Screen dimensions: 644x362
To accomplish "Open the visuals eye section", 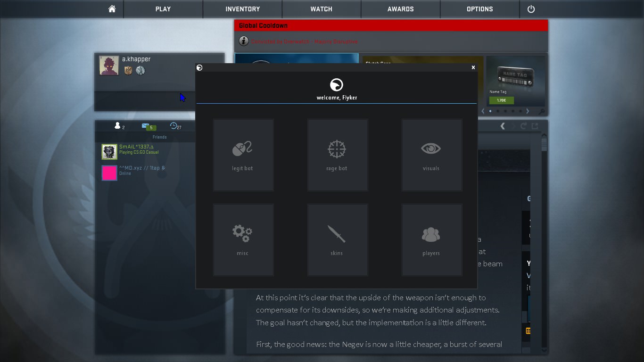I will 432,155.
